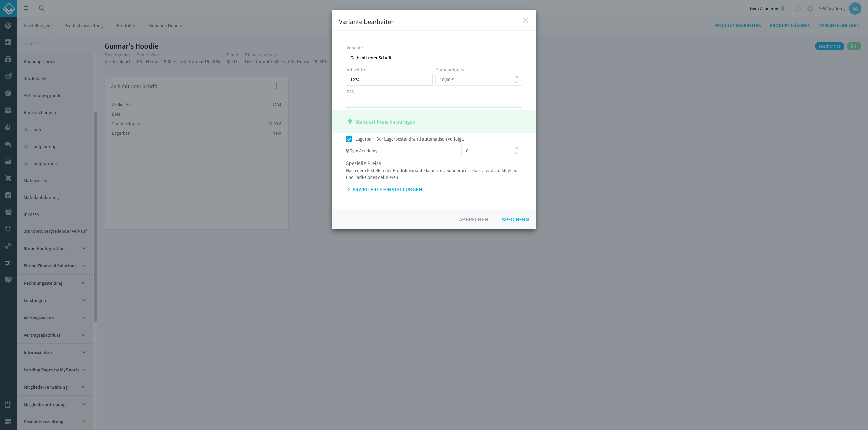This screenshot has width=868, height=430.
Task: Collapse the Produktverwaltung menu group
Action: coord(55,422)
